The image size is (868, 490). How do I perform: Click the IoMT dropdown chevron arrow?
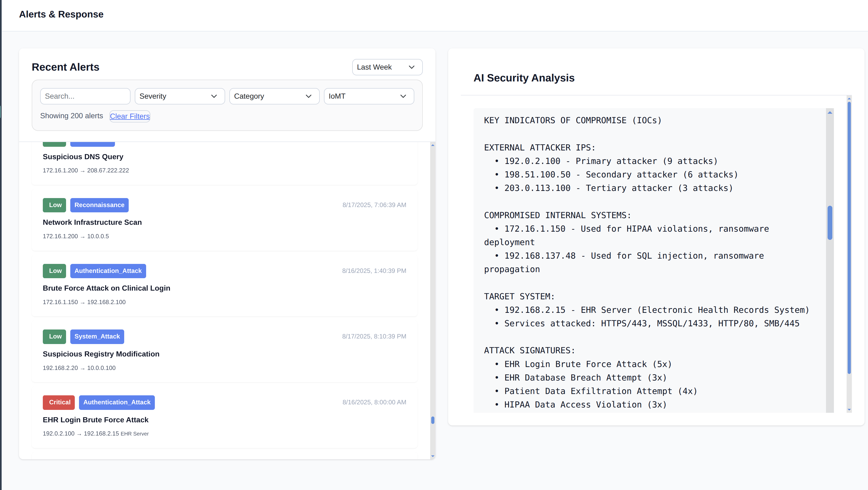coord(403,96)
